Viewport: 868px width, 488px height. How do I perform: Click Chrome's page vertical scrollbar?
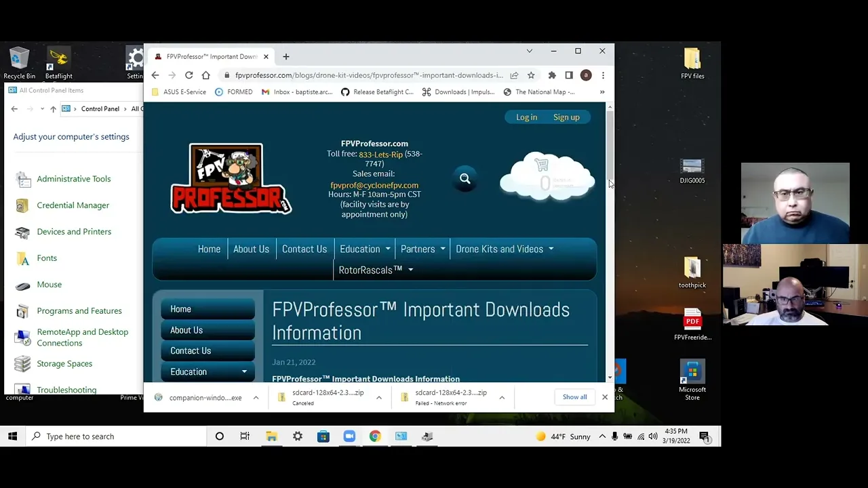[x=610, y=146]
